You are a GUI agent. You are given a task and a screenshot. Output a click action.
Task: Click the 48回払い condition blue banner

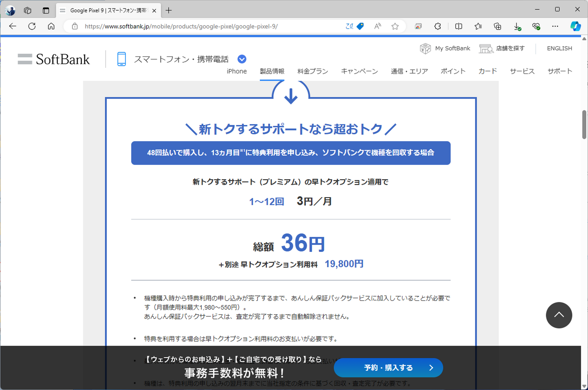(x=291, y=153)
